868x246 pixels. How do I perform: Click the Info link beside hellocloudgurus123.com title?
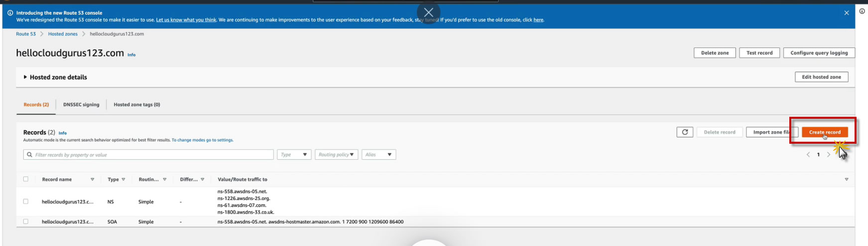click(x=131, y=55)
